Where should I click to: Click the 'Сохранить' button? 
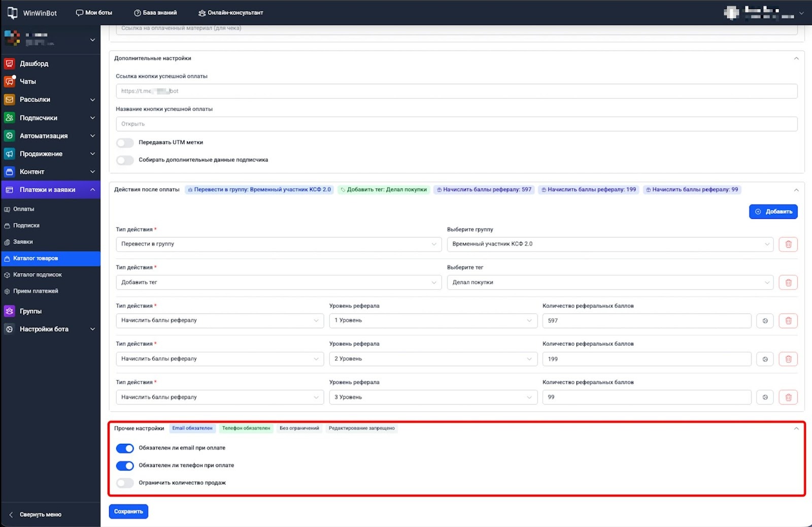128,512
